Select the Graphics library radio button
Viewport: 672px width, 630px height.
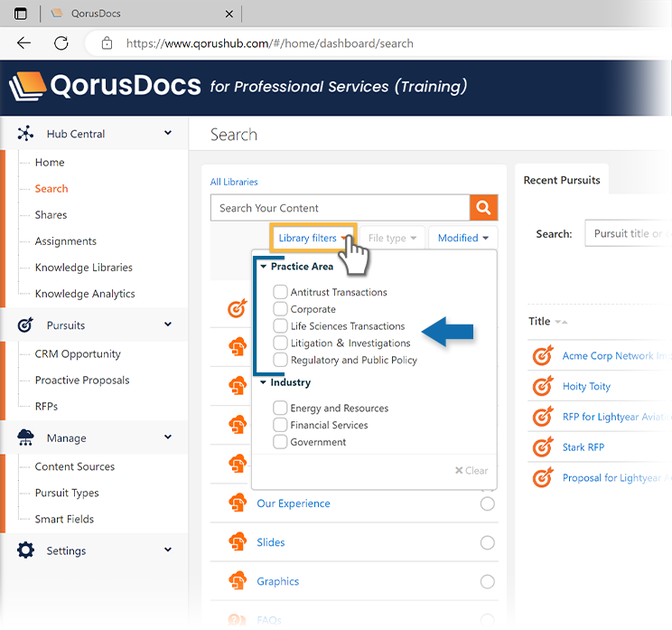pos(487,581)
